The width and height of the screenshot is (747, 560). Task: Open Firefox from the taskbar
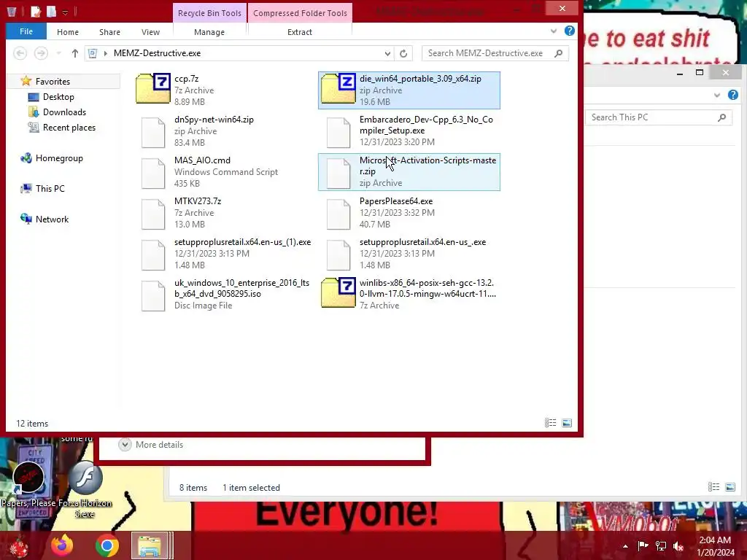click(x=63, y=545)
